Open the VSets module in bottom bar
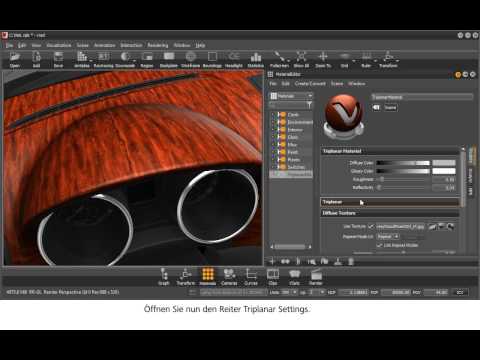This screenshot has width=480, height=360. pyautogui.click(x=294, y=277)
